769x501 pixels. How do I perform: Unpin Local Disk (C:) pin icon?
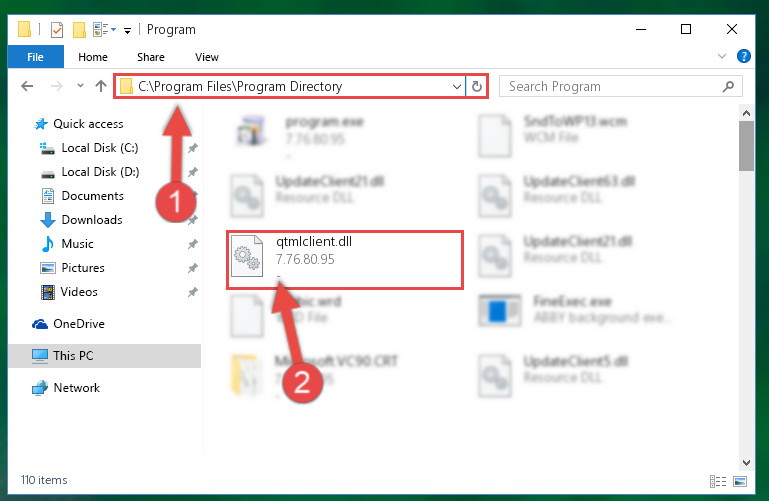(193, 148)
